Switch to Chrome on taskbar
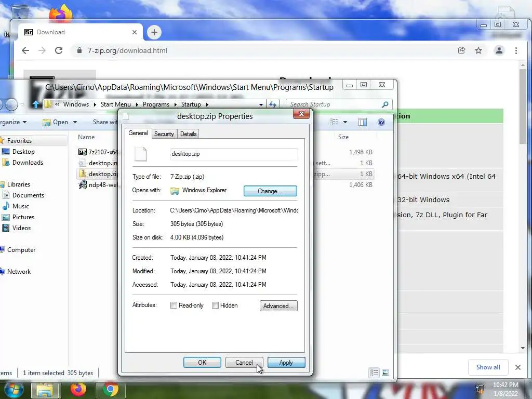This screenshot has height=399, width=532. point(111,390)
